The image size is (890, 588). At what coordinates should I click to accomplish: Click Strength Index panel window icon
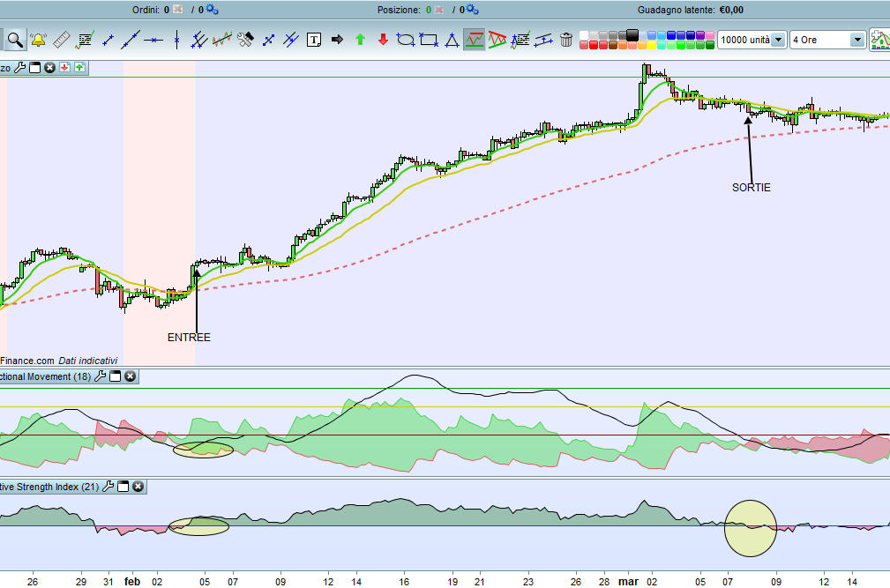click(123, 487)
